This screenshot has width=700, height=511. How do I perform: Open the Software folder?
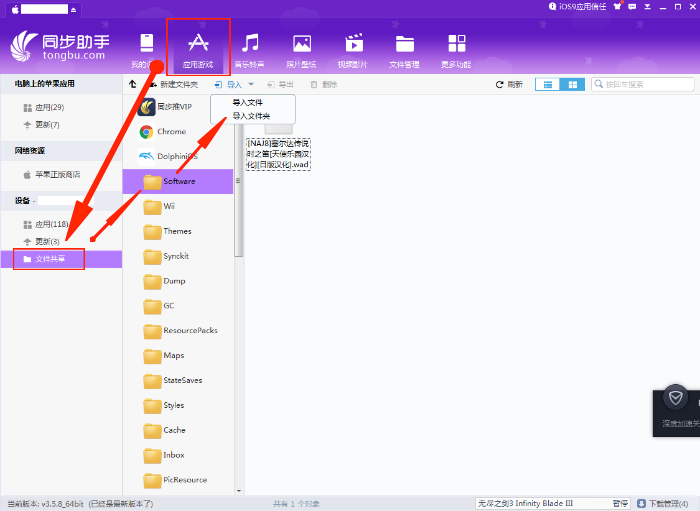[x=178, y=181]
